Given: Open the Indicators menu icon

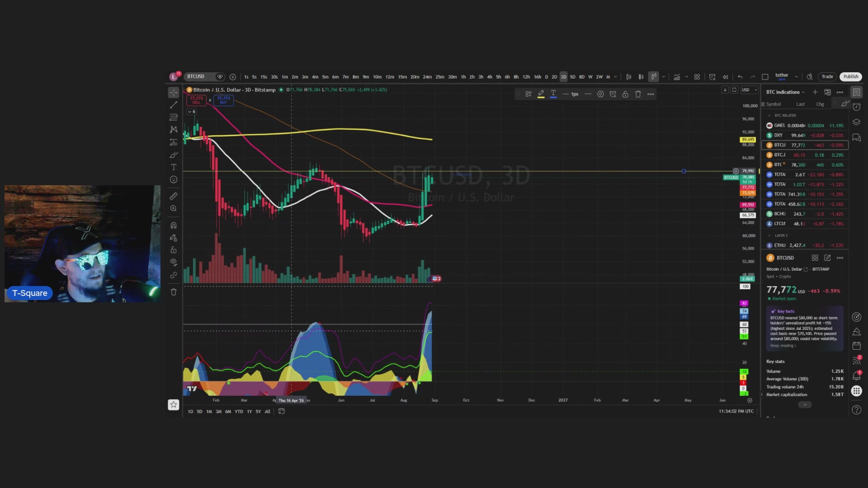Looking at the screenshot, I should tap(677, 77).
